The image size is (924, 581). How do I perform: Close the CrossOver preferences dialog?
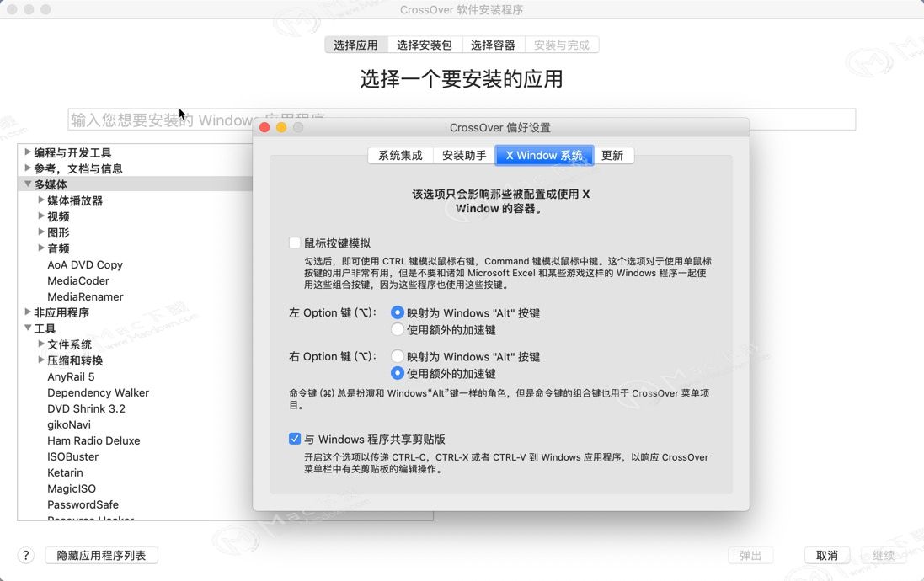pyautogui.click(x=264, y=127)
